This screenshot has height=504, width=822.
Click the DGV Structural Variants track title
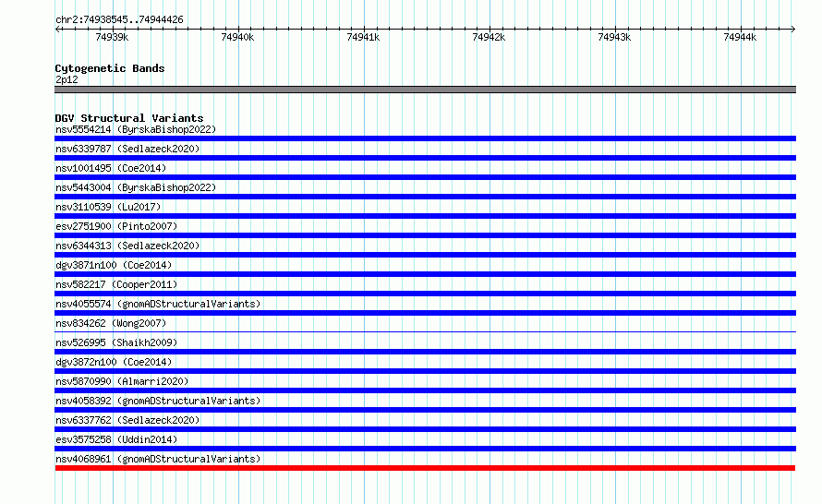pyautogui.click(x=129, y=118)
